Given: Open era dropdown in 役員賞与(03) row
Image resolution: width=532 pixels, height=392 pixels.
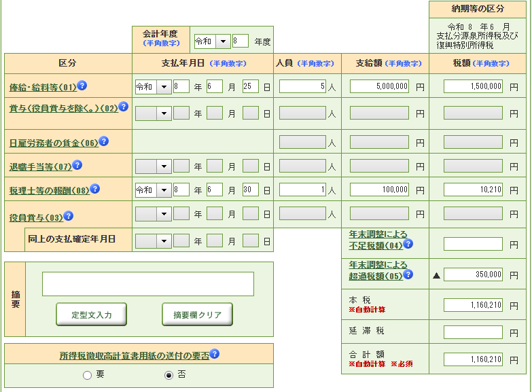Looking at the screenshot, I should (x=154, y=214).
